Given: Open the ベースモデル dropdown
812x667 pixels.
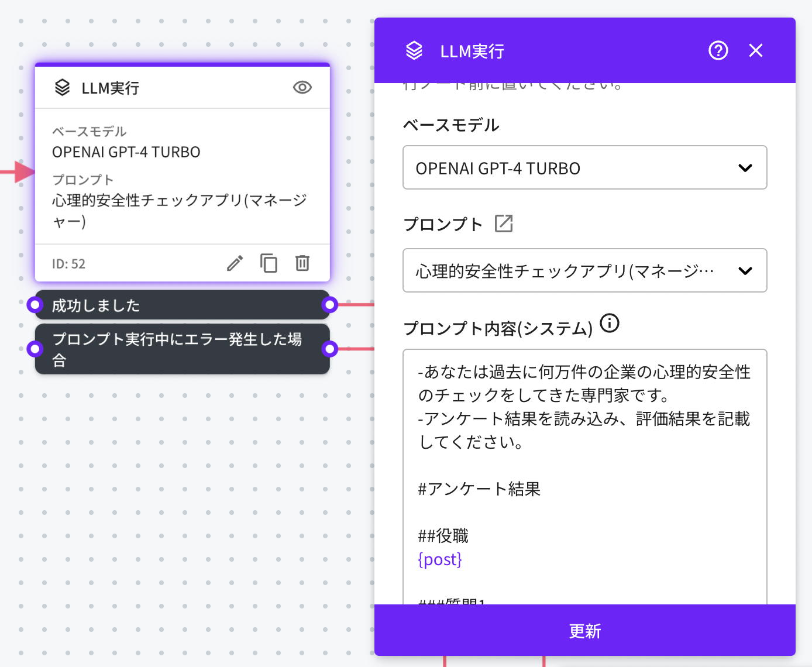Looking at the screenshot, I should [x=584, y=168].
